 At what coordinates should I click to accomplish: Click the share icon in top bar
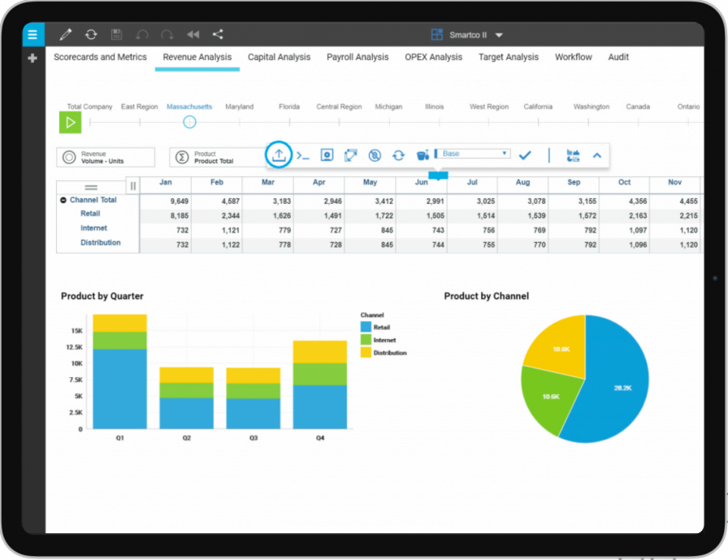tap(218, 34)
